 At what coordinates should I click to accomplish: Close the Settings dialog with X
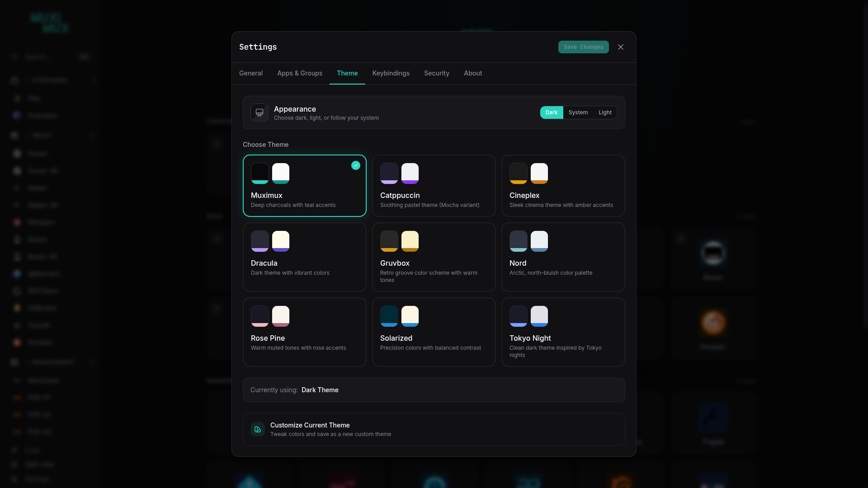click(621, 47)
